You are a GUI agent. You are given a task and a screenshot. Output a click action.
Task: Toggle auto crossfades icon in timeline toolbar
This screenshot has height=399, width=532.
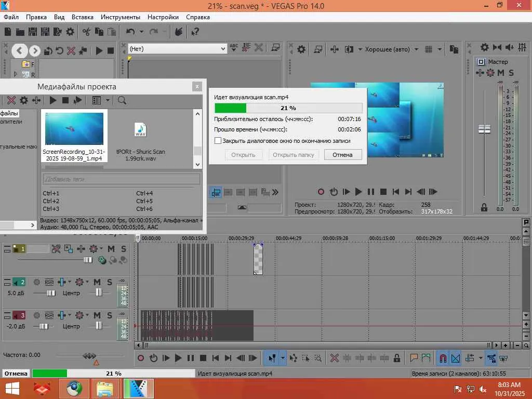(x=456, y=358)
